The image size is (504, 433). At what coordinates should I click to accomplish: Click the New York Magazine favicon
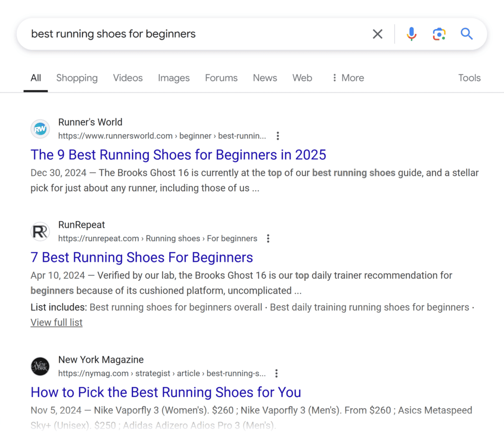tap(40, 366)
